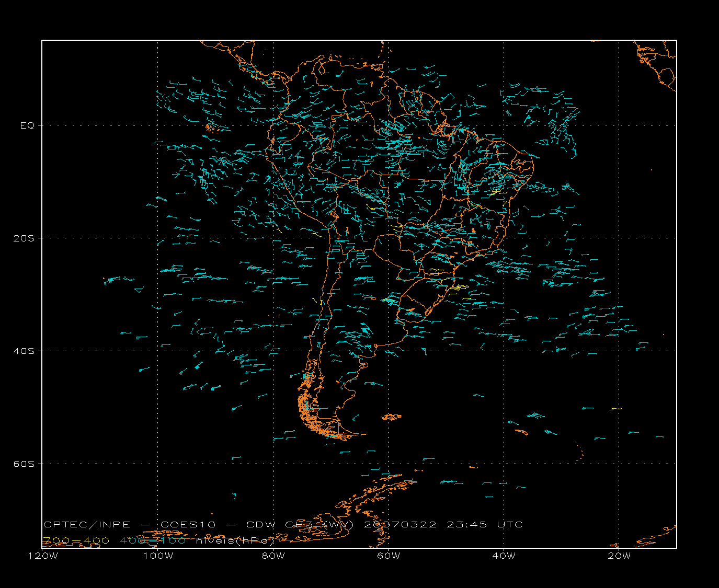
Task: Click the 20070322 date text
Action: tap(400, 525)
